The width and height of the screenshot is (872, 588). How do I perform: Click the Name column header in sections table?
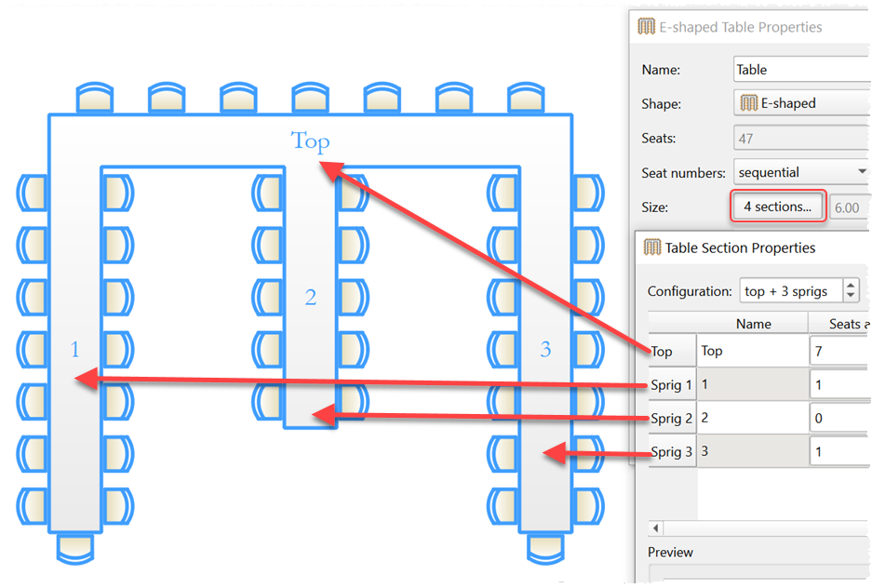(x=753, y=324)
